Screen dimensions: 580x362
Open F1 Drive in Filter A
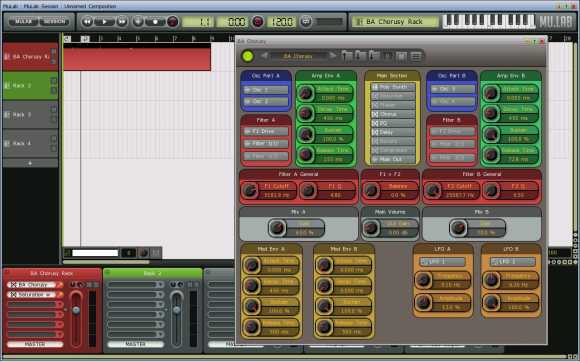click(x=266, y=131)
